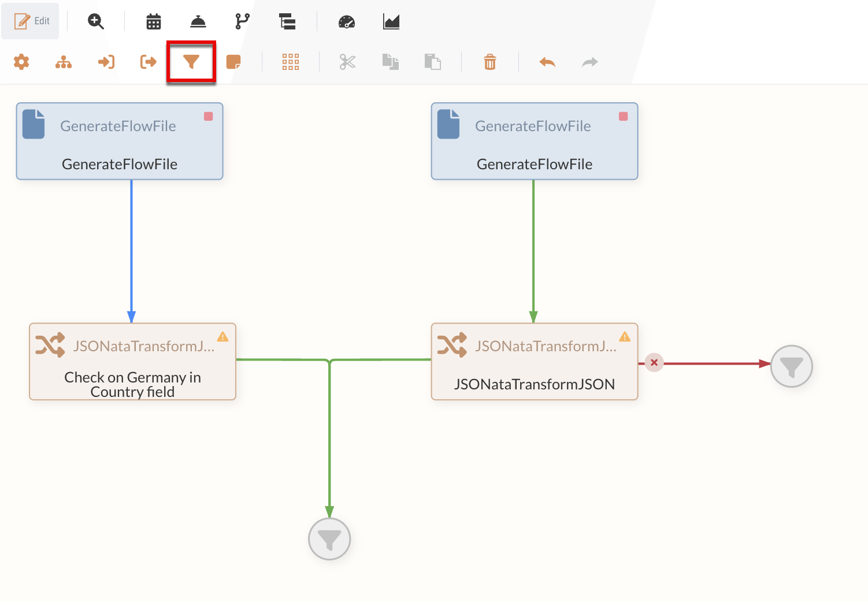Select 'Check on Germany in Country field' processor
868x602 pixels.
[x=132, y=362]
